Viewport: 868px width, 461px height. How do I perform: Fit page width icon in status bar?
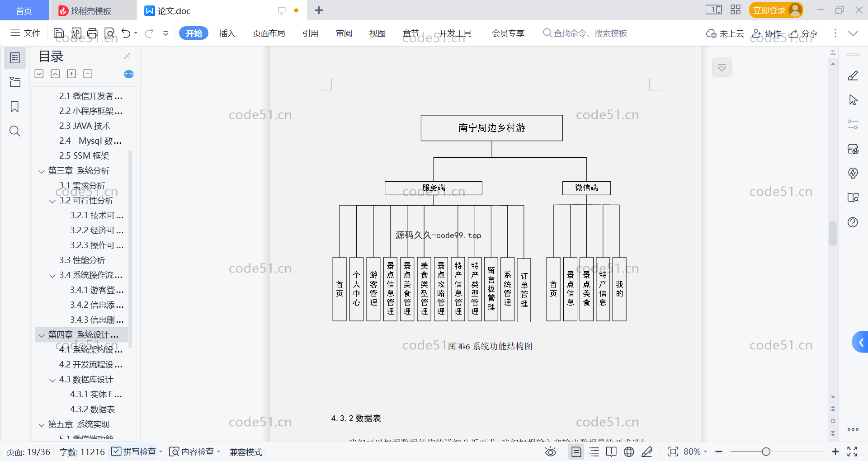pos(673,452)
